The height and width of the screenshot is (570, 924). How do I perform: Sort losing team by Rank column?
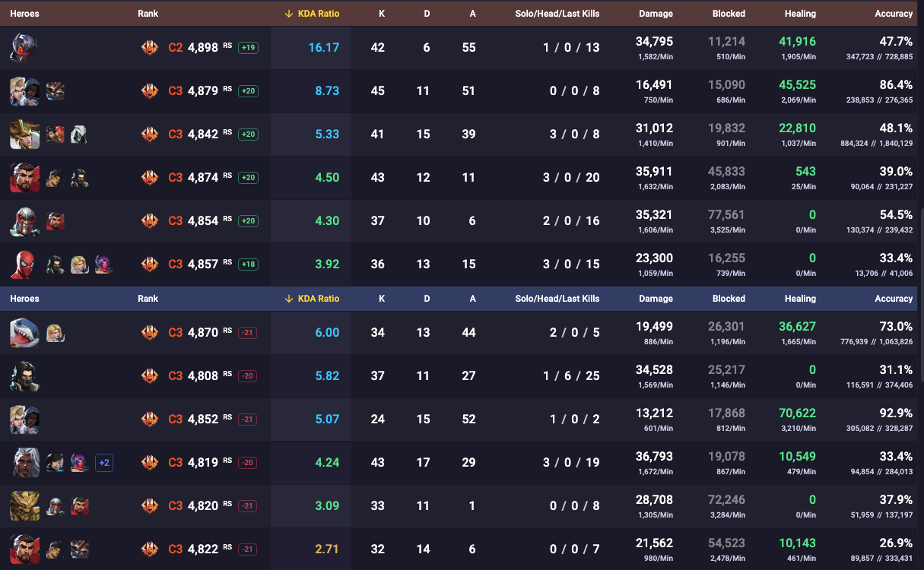point(148,299)
